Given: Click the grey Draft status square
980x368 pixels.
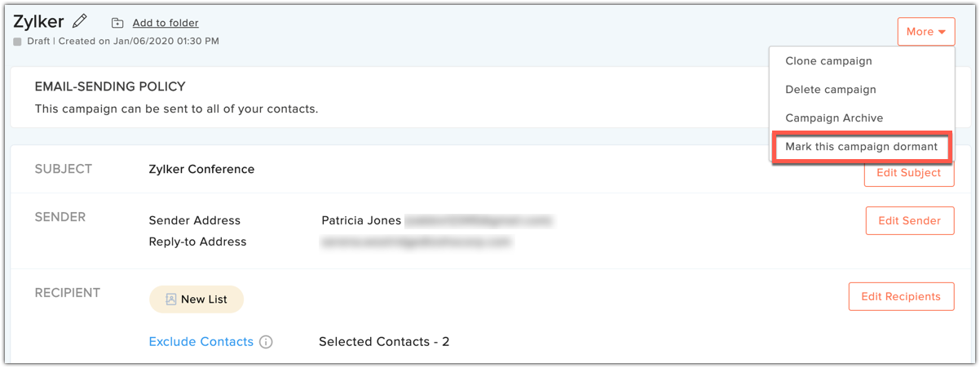Looking at the screenshot, I should pyautogui.click(x=17, y=41).
